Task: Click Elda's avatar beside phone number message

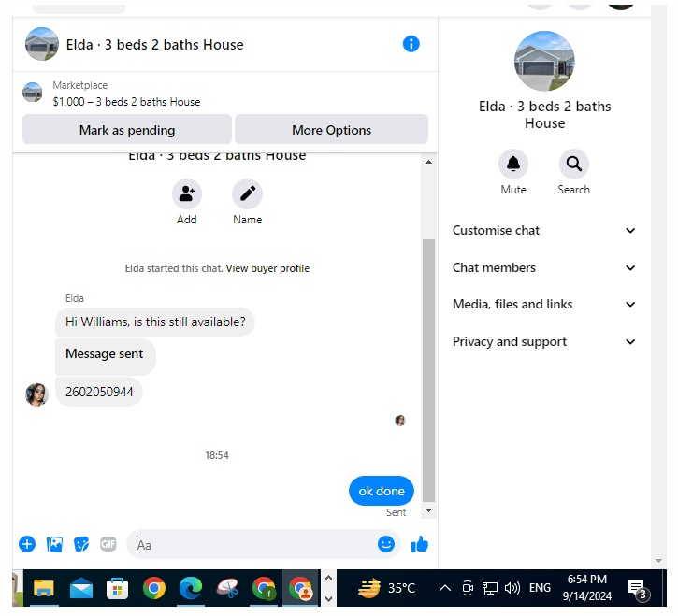Action: point(36,394)
